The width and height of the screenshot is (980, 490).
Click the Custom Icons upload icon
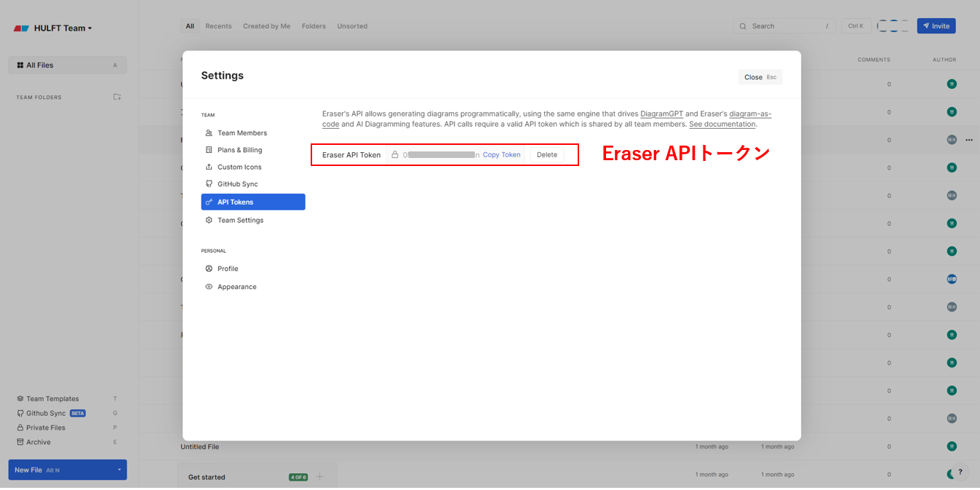click(x=209, y=167)
